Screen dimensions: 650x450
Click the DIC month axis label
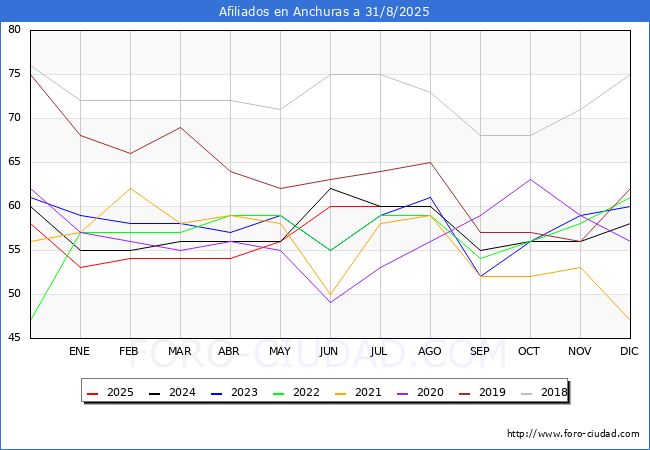[629, 351]
